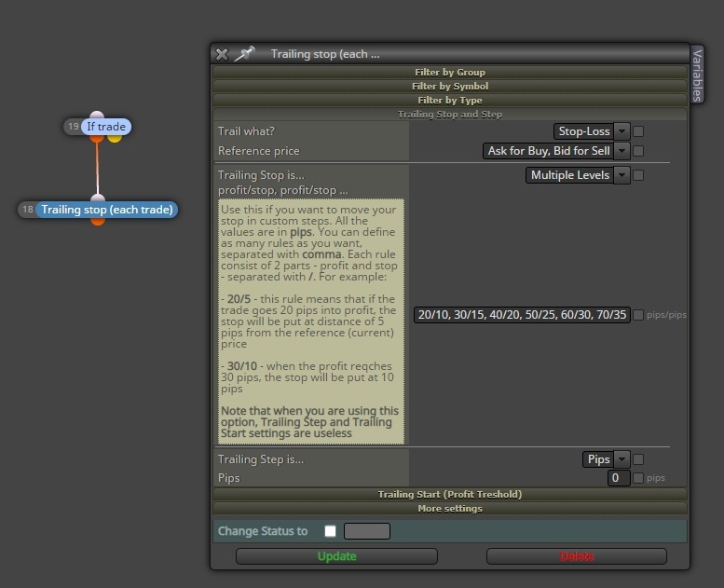
Task: Tick the checkbox beside Reference price
Action: click(x=638, y=151)
